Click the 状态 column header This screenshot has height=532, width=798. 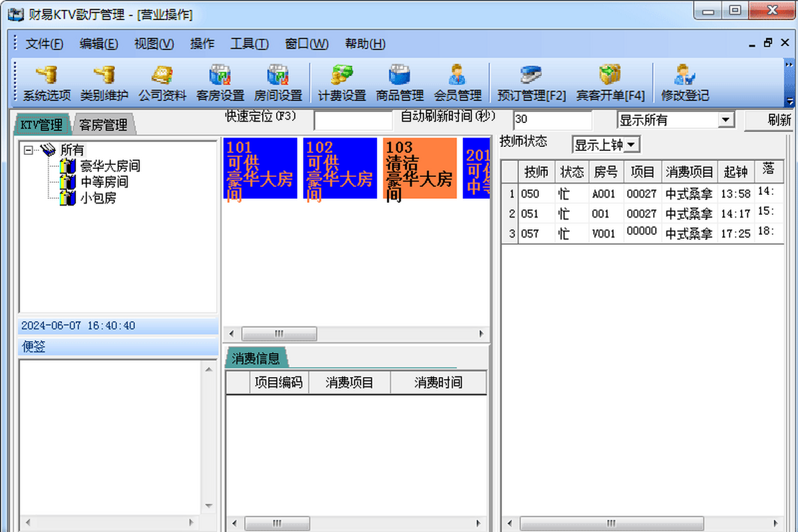[572, 172]
